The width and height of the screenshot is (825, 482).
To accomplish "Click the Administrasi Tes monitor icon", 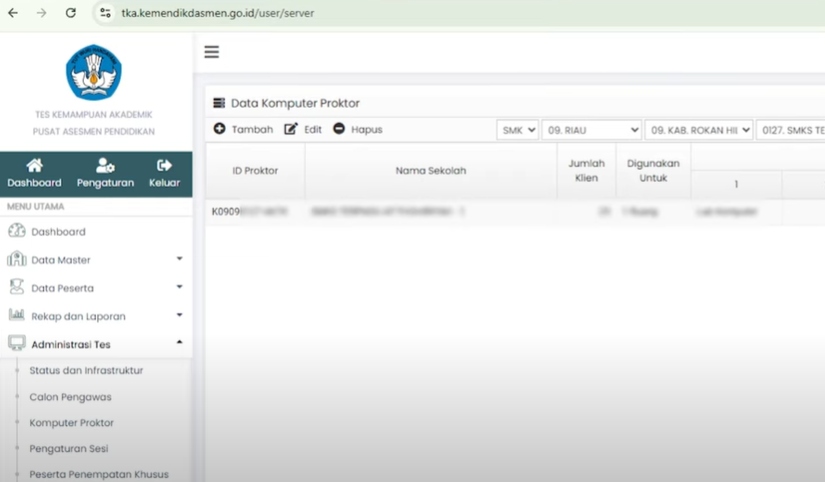I will pyautogui.click(x=17, y=343).
